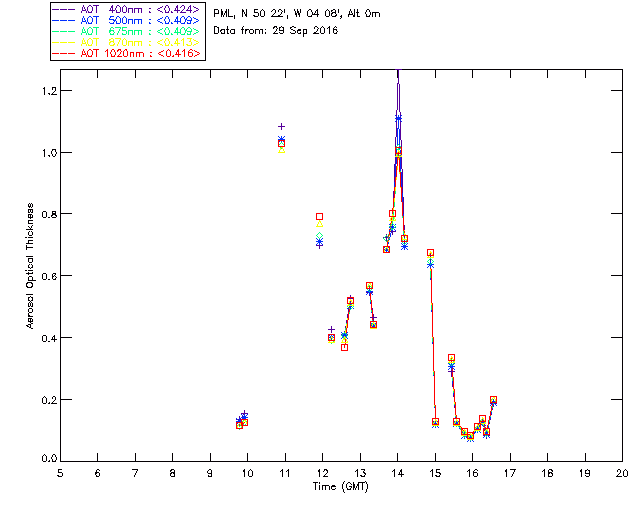
Task: Click the x-axis label for hour 8
Action: [173, 473]
